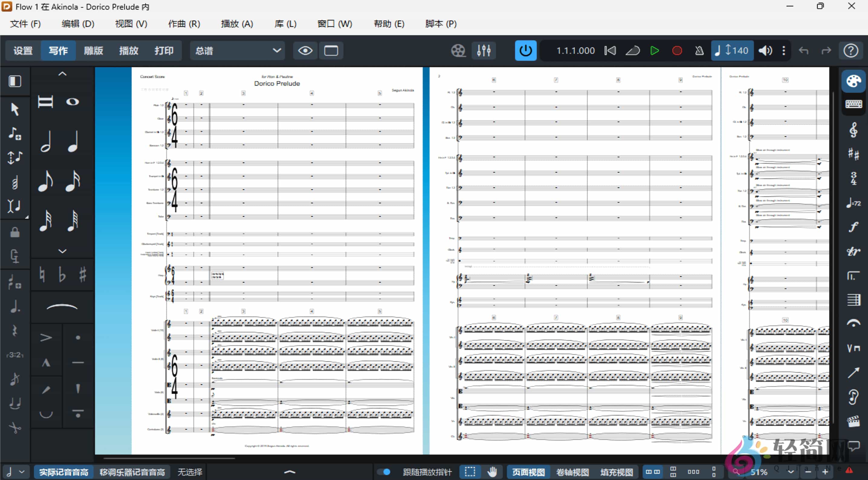Switch to 卷轴视图 view
868x480 pixels.
click(x=572, y=472)
